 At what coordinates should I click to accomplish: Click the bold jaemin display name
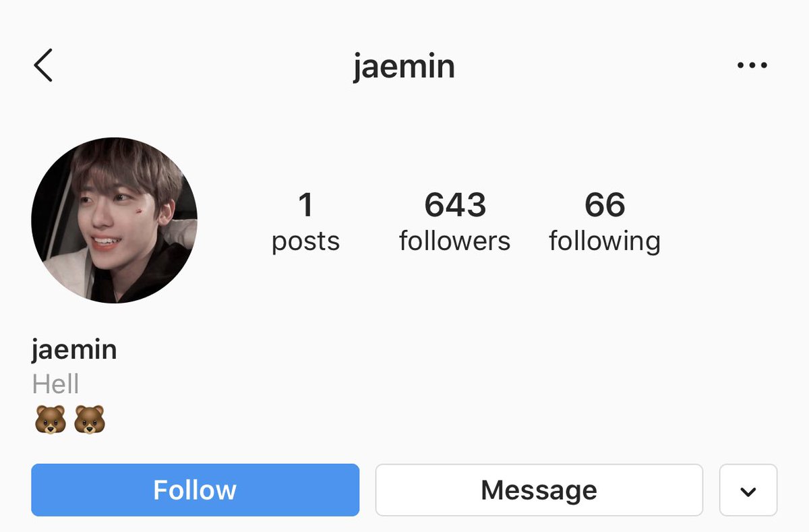(x=74, y=349)
